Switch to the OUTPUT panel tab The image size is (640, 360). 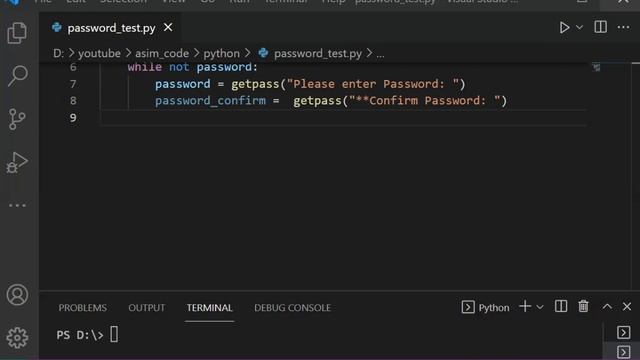click(147, 308)
